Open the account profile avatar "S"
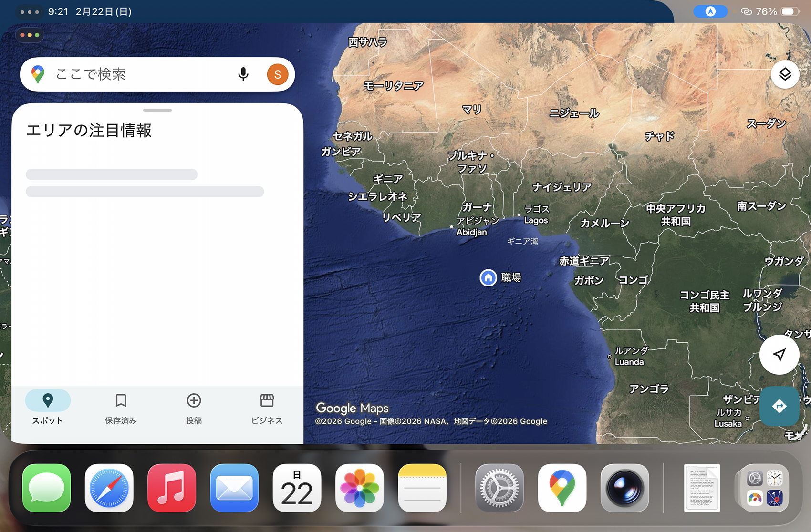 277,74
